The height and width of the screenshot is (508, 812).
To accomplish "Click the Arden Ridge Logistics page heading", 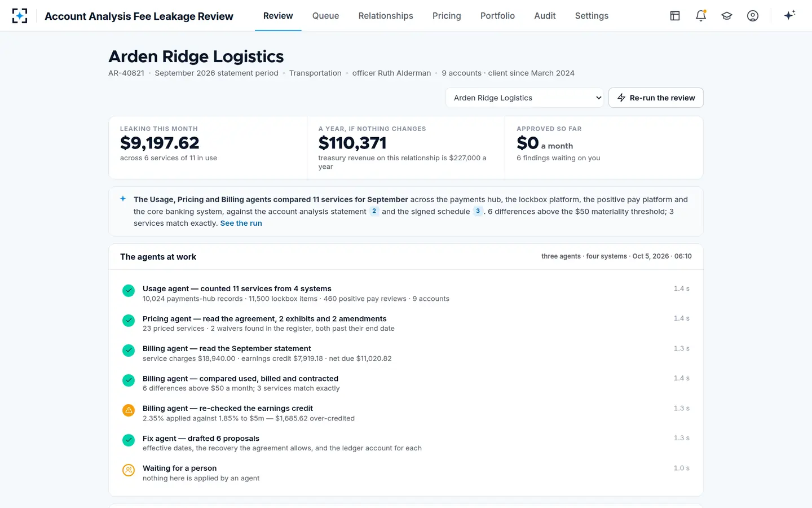I will point(196,56).
